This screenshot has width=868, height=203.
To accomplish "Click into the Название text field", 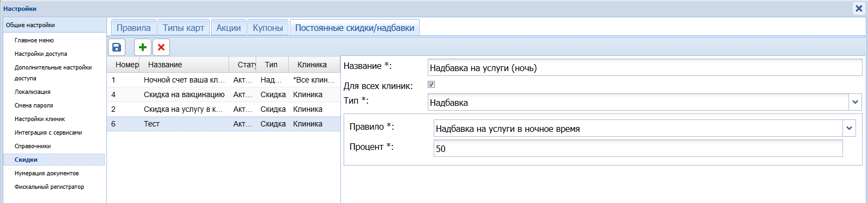I will [x=645, y=67].
